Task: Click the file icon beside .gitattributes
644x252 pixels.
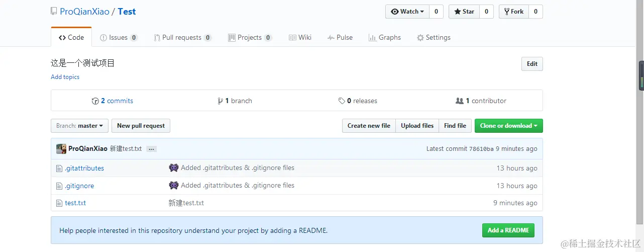Action: click(59, 169)
